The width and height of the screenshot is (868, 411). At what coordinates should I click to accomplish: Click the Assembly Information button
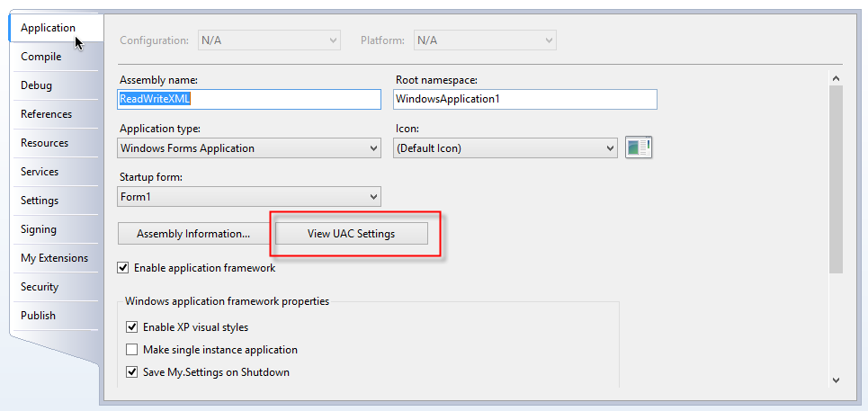pyautogui.click(x=193, y=234)
